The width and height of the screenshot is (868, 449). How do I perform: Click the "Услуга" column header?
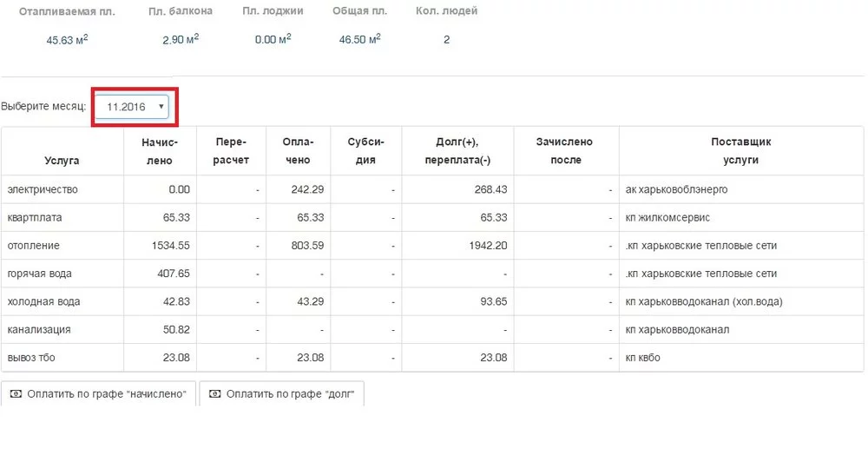62,161
